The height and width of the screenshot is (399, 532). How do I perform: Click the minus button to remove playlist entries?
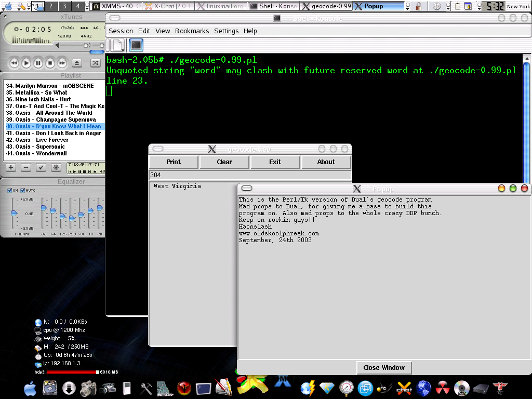(26, 167)
